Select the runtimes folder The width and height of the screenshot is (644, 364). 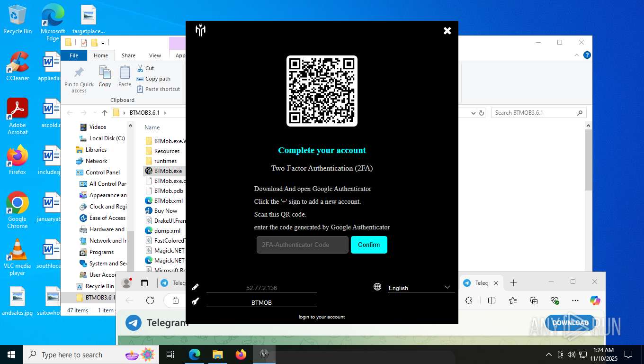pyautogui.click(x=165, y=161)
